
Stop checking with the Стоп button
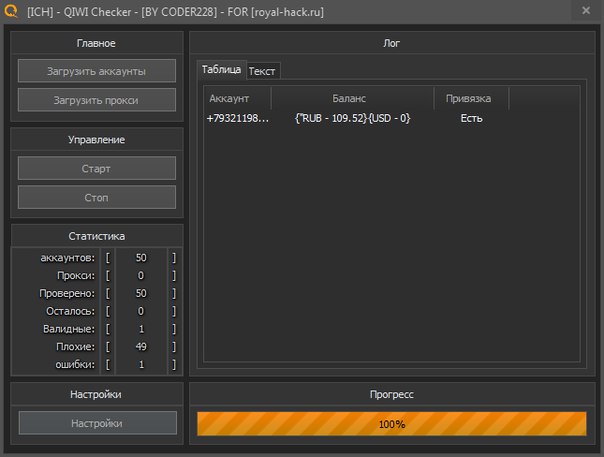click(97, 197)
